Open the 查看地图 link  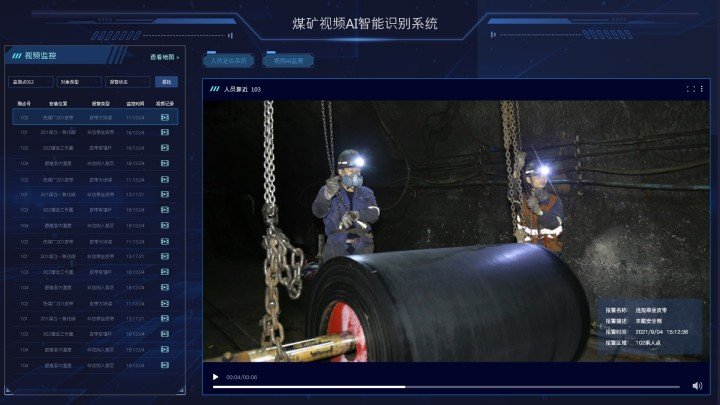[x=165, y=57]
